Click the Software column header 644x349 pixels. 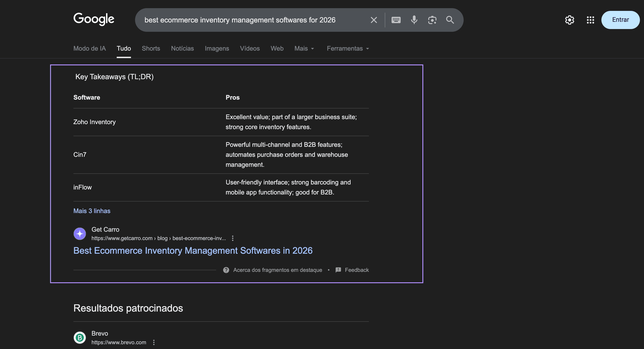coord(87,97)
